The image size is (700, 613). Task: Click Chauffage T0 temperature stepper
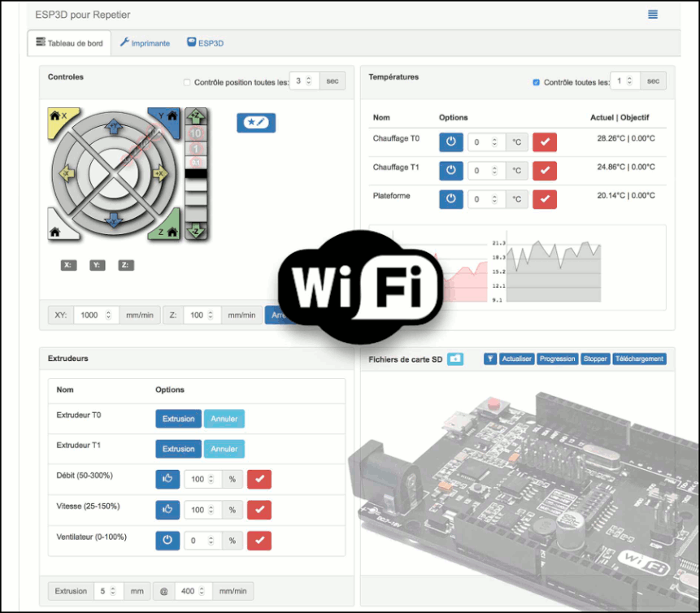click(487, 142)
